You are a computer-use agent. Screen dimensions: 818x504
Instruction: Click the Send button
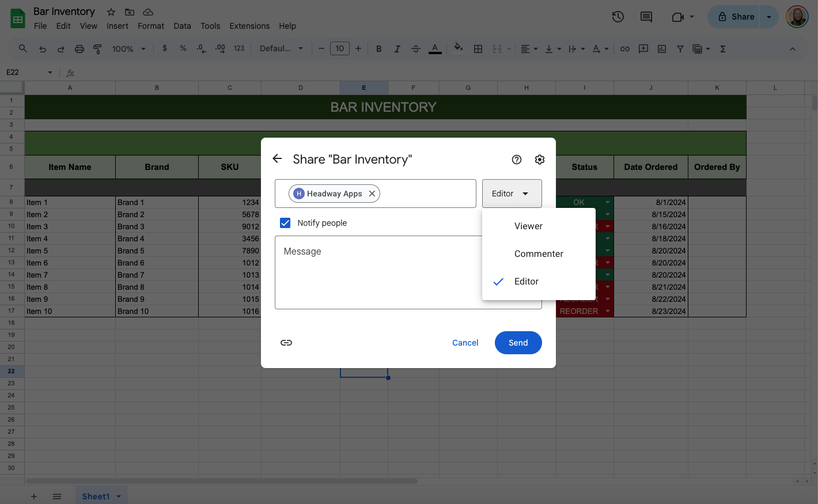518,343
